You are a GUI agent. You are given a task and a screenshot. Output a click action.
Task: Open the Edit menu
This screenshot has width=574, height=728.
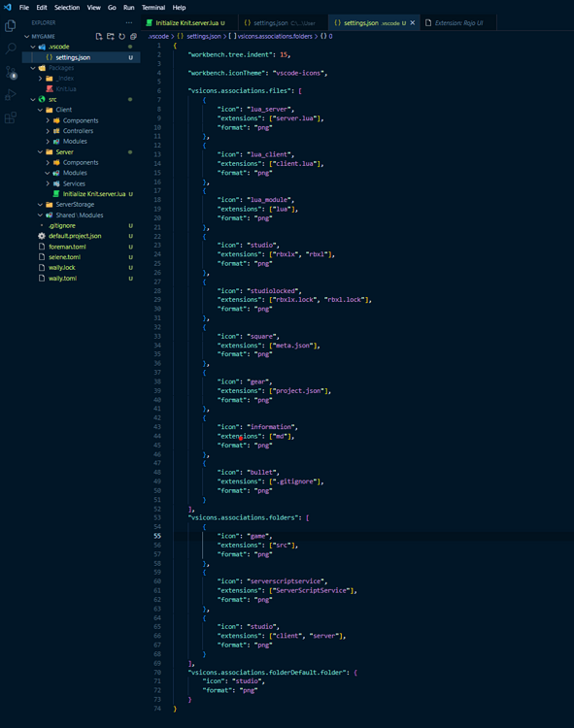pos(42,8)
